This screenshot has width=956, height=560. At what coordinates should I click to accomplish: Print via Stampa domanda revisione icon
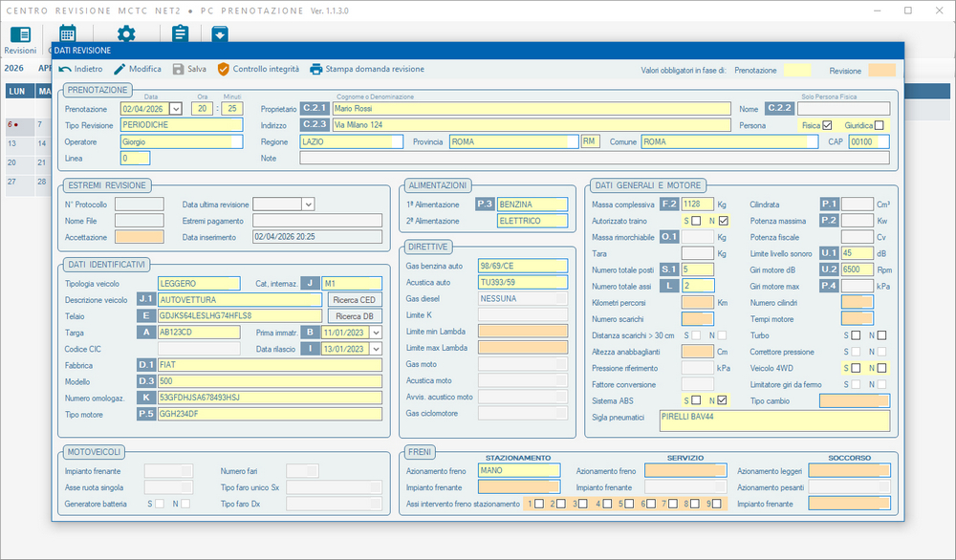316,69
